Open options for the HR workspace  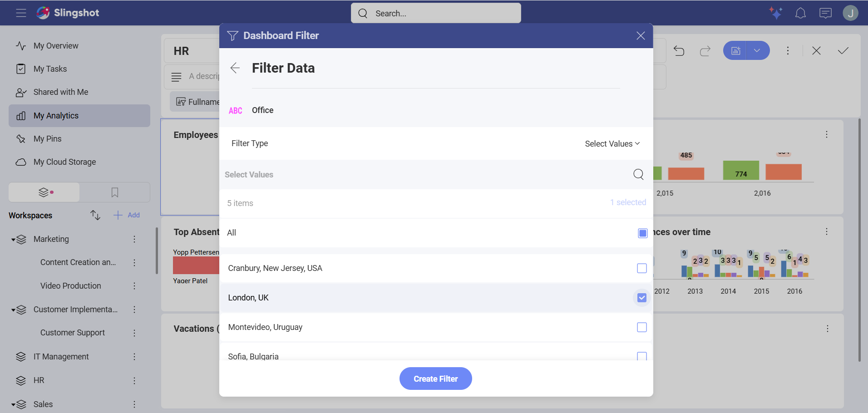(x=134, y=381)
